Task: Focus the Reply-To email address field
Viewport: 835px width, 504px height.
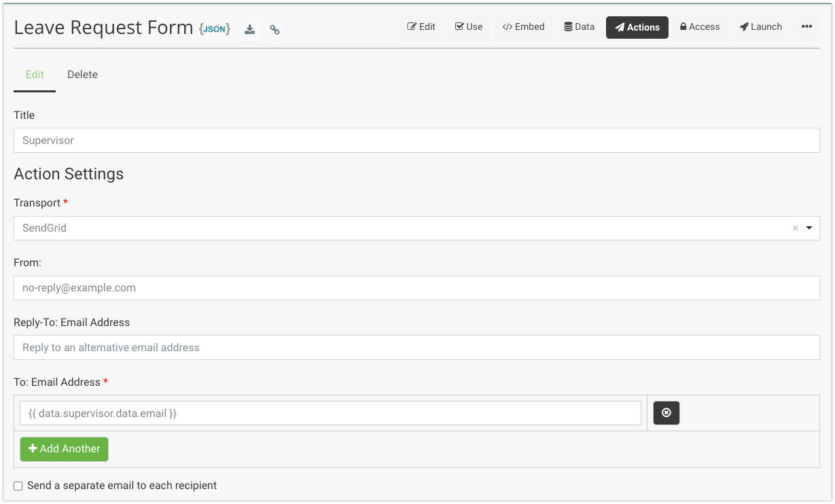Action: (416, 348)
